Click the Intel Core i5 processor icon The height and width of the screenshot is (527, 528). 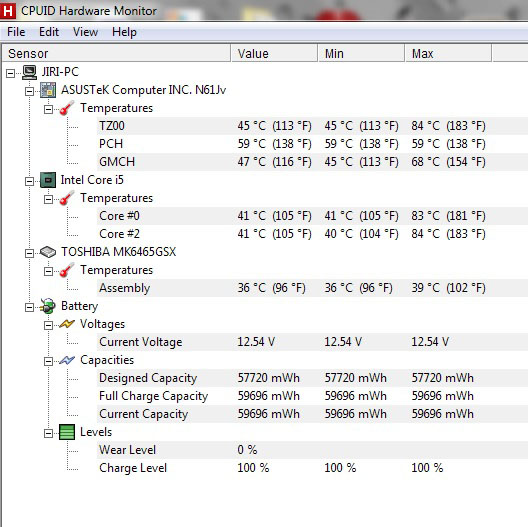tap(48, 180)
